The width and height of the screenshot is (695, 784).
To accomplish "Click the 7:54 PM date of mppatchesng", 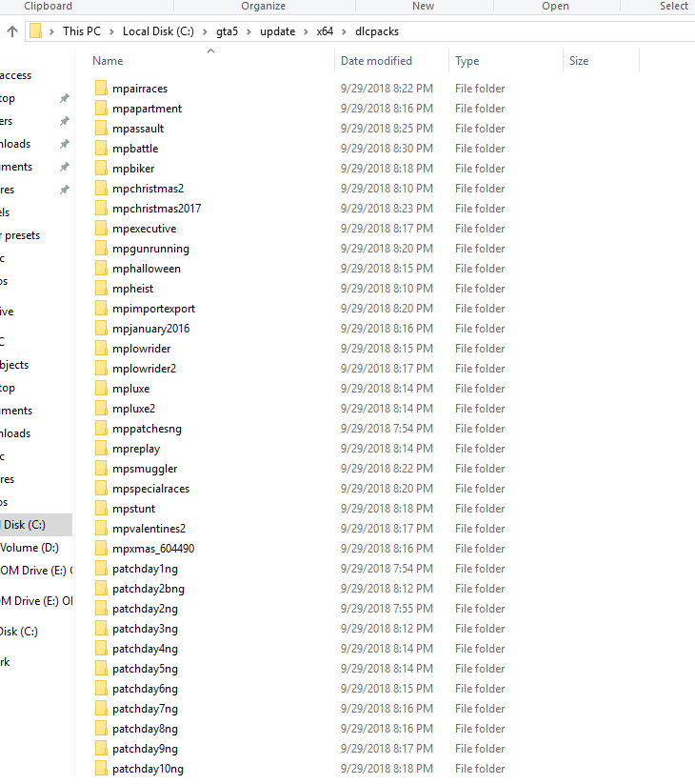I will (x=387, y=429).
